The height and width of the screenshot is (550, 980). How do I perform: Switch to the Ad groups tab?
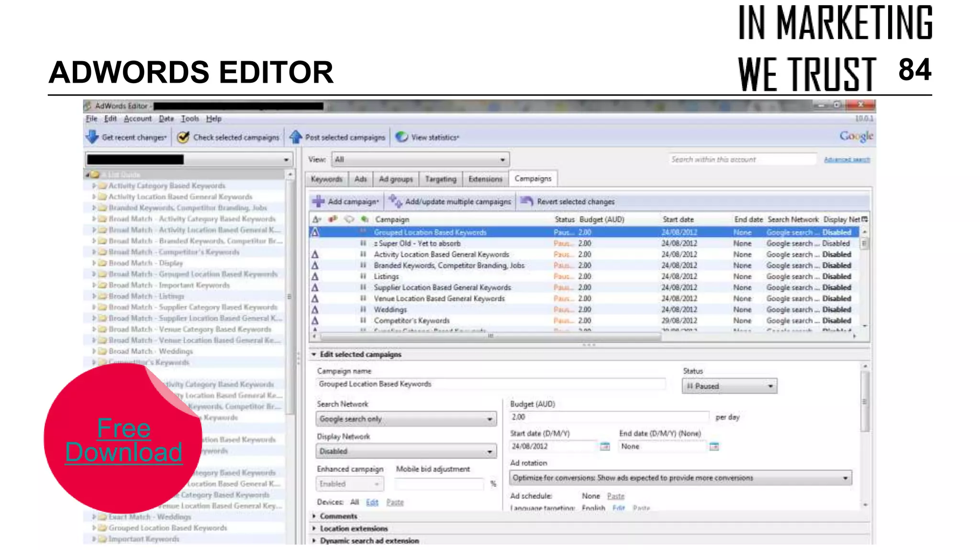(x=396, y=179)
